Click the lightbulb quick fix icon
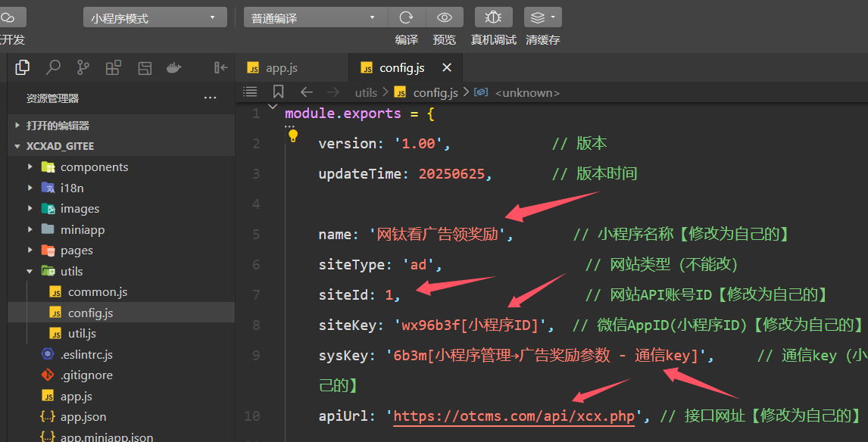868x442 pixels. 293,136
